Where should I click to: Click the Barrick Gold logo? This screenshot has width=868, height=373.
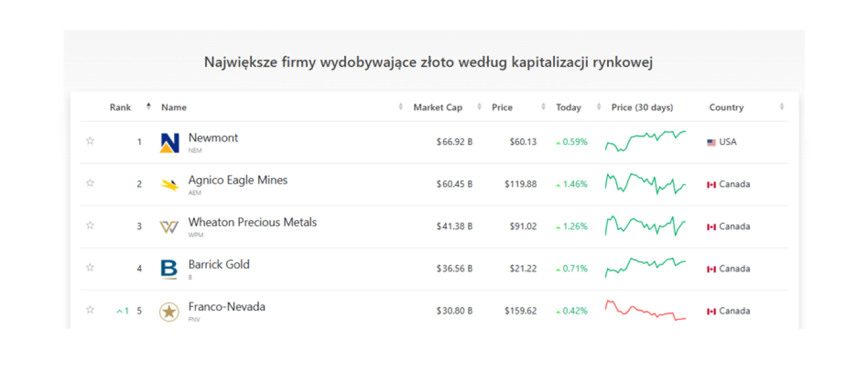[169, 269]
